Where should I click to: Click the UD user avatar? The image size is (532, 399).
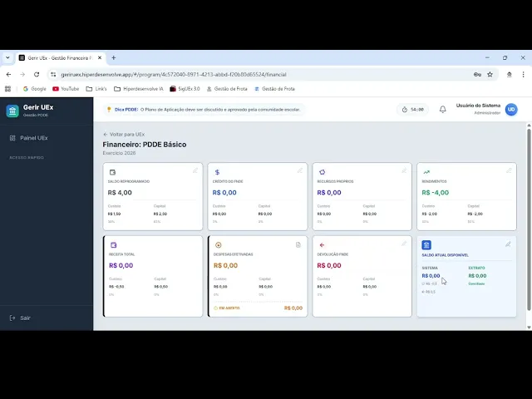pyautogui.click(x=511, y=109)
